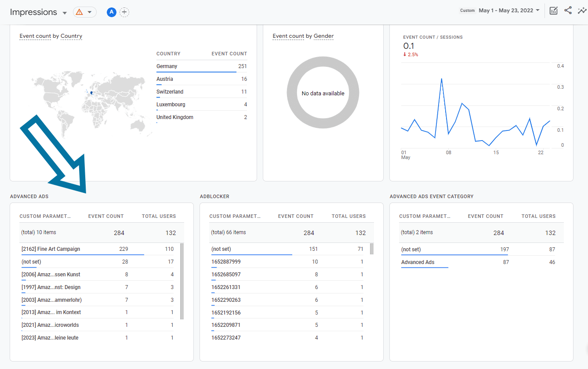Click the event count per sessions line chart
This screenshot has width=588, height=369.
click(x=476, y=112)
